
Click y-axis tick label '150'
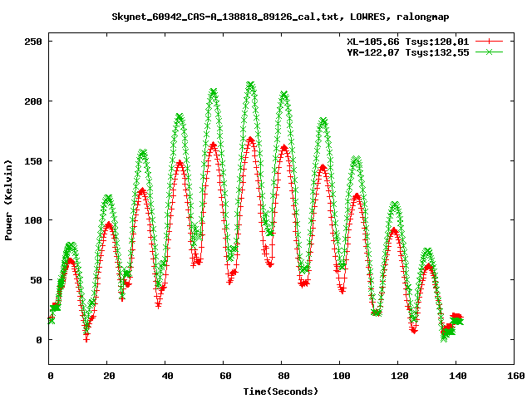click(33, 160)
